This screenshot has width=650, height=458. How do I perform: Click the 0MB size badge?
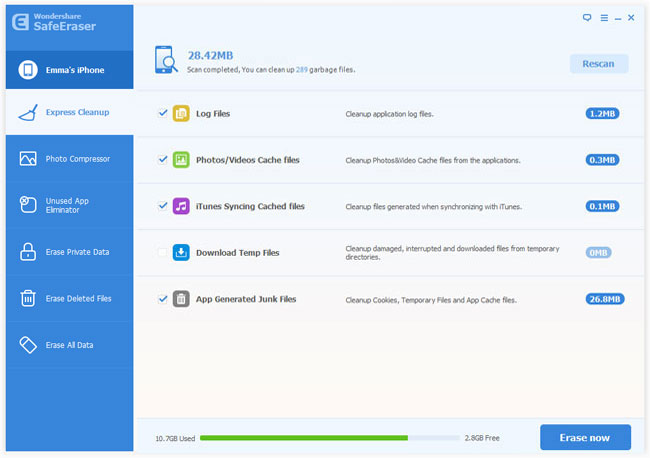coord(598,252)
